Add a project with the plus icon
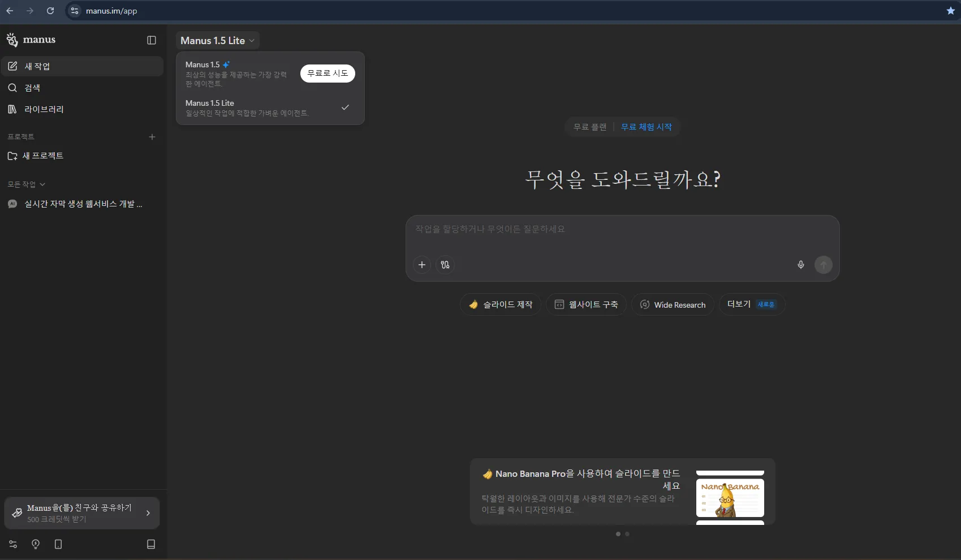961x560 pixels. [x=152, y=137]
